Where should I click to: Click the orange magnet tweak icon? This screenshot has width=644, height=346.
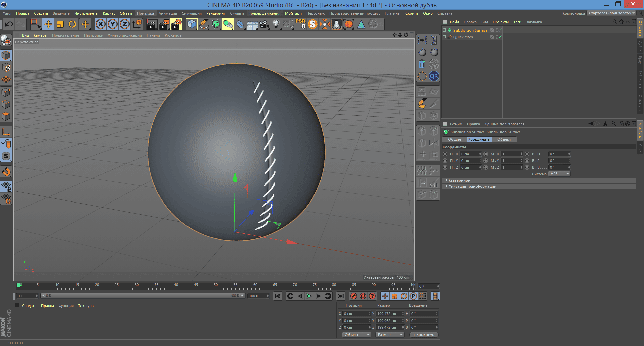[6, 172]
